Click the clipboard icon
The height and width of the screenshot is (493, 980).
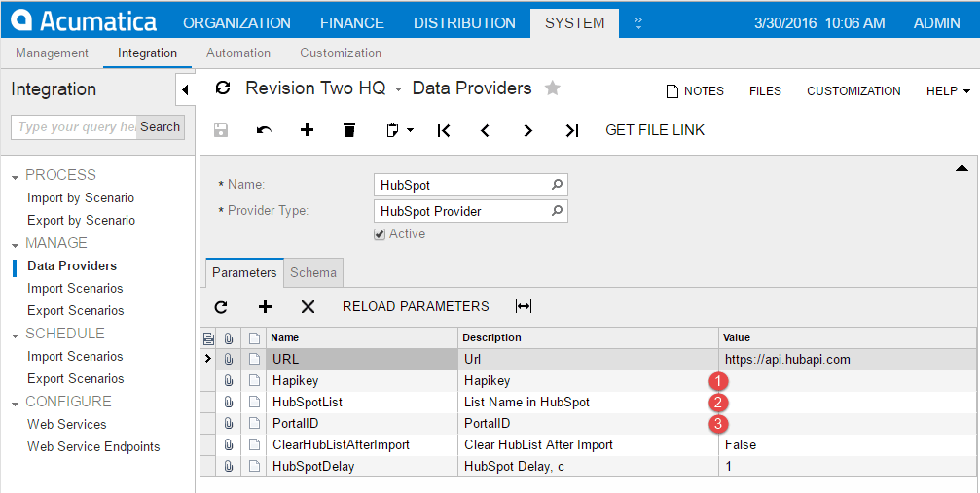pyautogui.click(x=392, y=130)
